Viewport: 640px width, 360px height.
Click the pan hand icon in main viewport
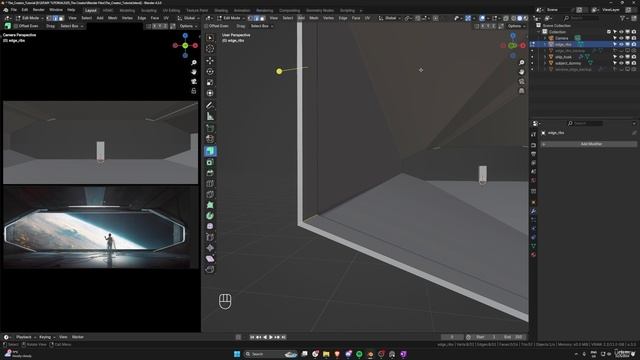point(522,72)
